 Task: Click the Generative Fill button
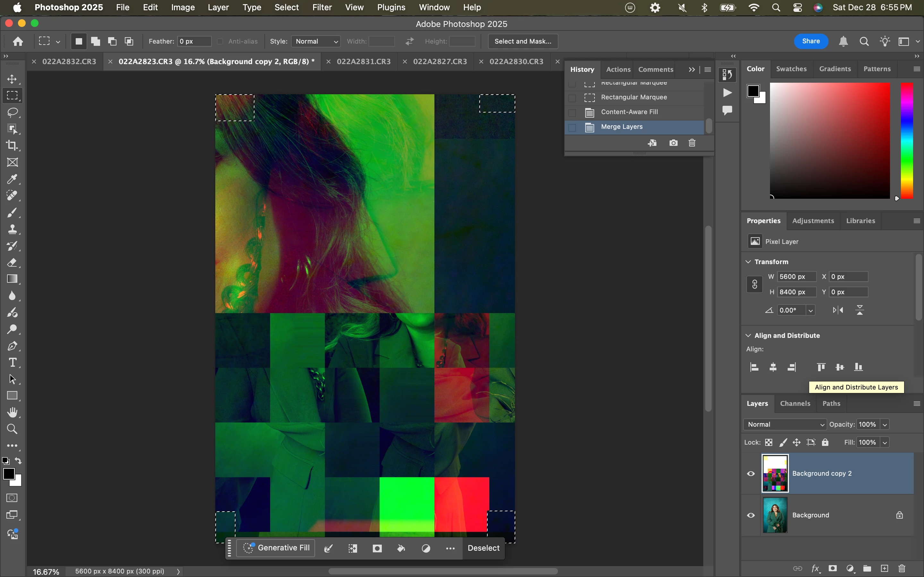[276, 548]
